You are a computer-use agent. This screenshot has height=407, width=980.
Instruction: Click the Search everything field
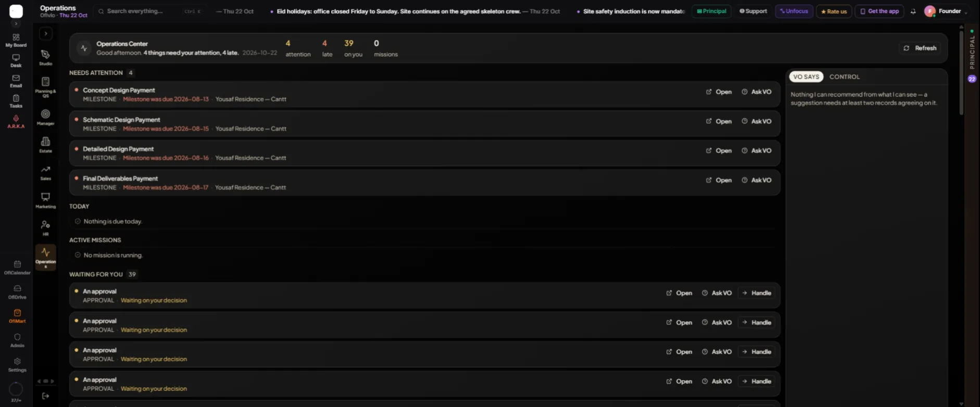point(150,11)
